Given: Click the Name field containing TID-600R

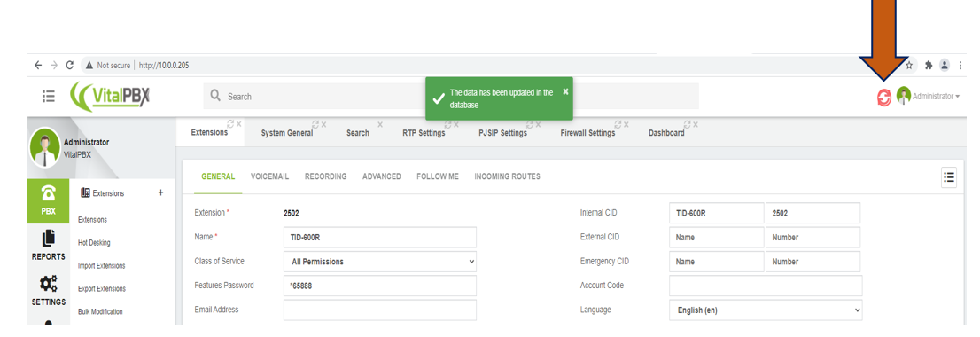Looking at the screenshot, I should pyautogui.click(x=380, y=238).
